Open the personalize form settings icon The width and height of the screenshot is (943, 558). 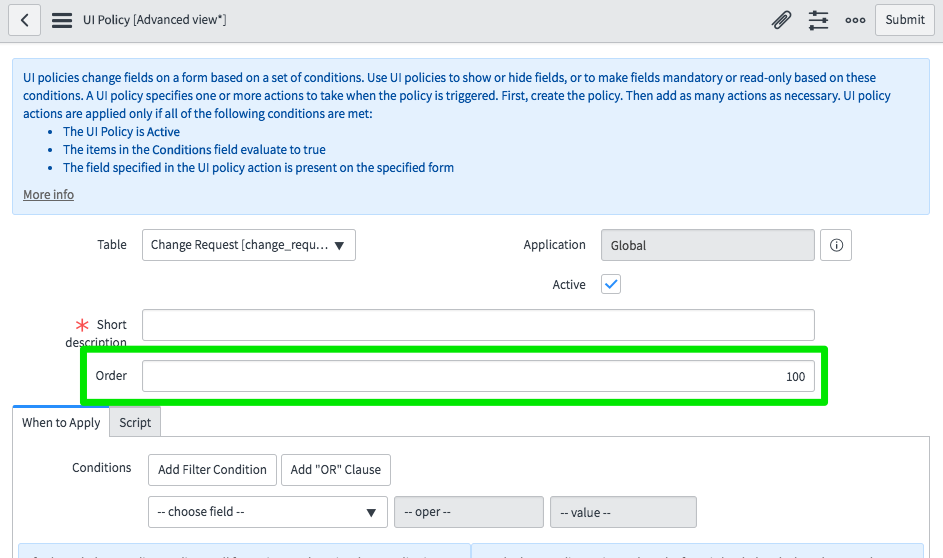818,20
